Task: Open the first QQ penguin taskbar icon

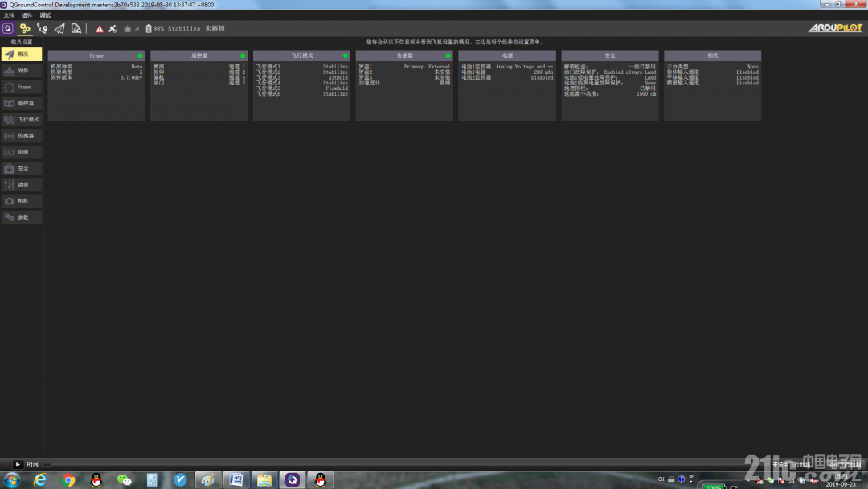Action: tap(96, 480)
